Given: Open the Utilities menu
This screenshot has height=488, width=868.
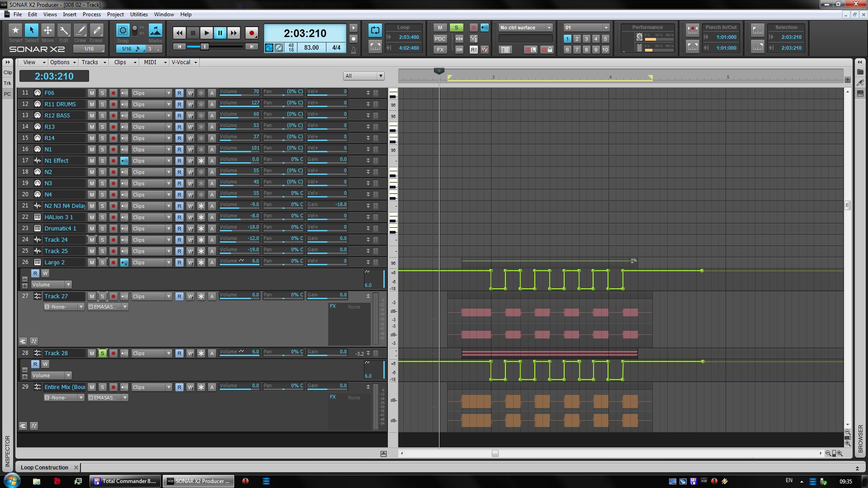Looking at the screenshot, I should (x=139, y=14).
